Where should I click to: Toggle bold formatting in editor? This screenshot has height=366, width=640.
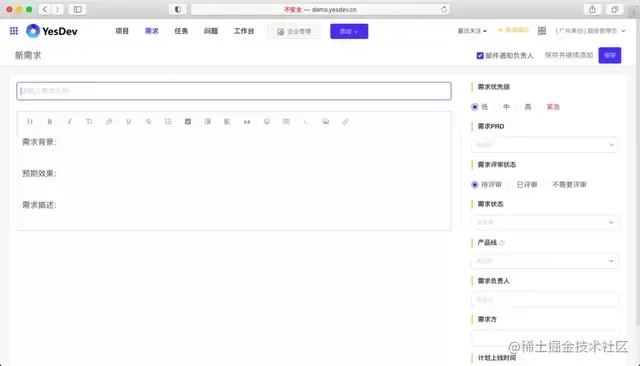49,122
